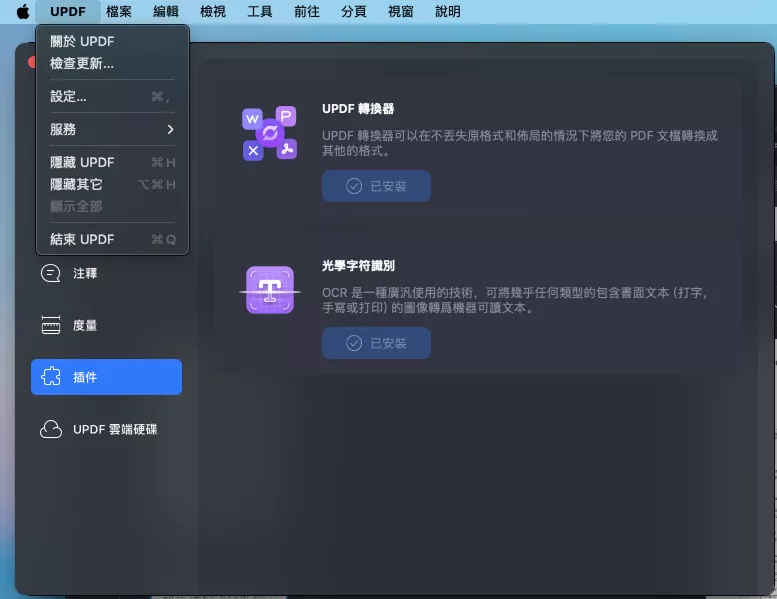Click 已安裝 button under UPDF 轉換器

tap(376, 186)
